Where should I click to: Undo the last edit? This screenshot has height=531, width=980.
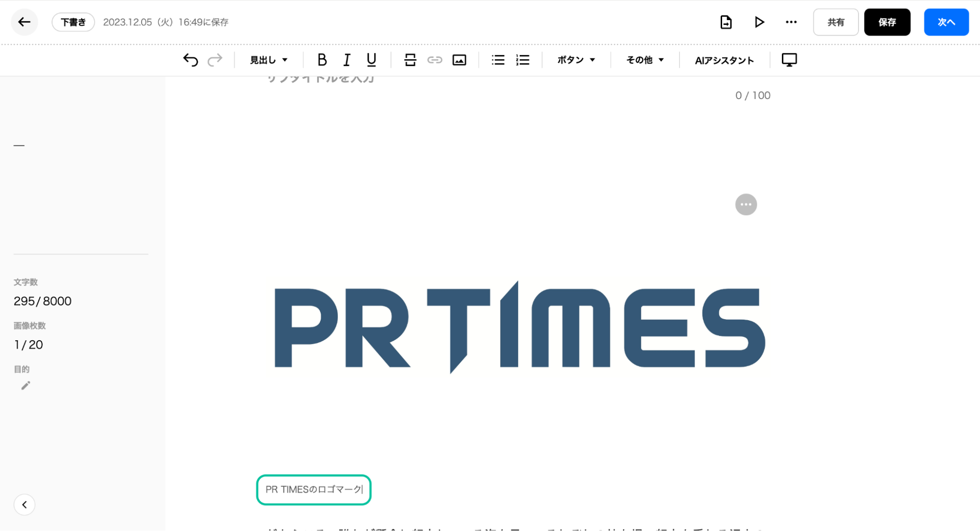pos(191,60)
